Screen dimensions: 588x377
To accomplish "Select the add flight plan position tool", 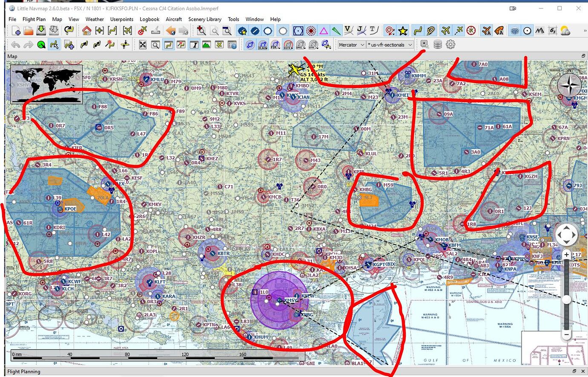I will point(67,44).
